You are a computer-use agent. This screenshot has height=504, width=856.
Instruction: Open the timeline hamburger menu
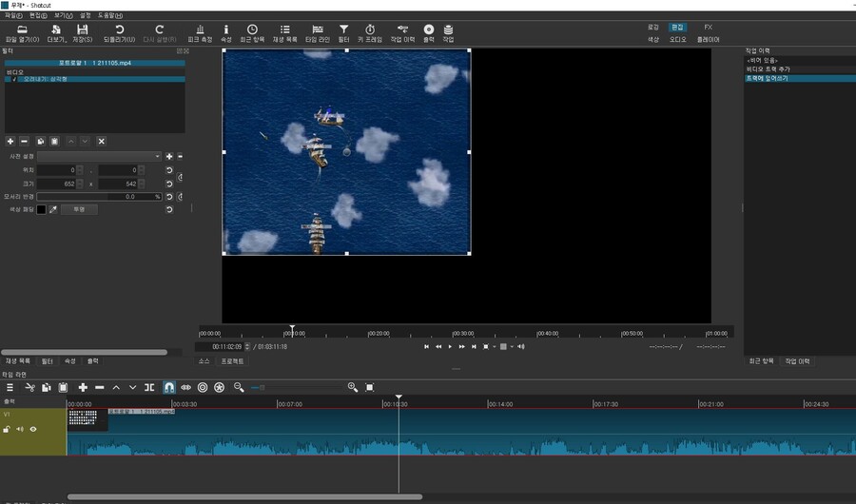10,387
